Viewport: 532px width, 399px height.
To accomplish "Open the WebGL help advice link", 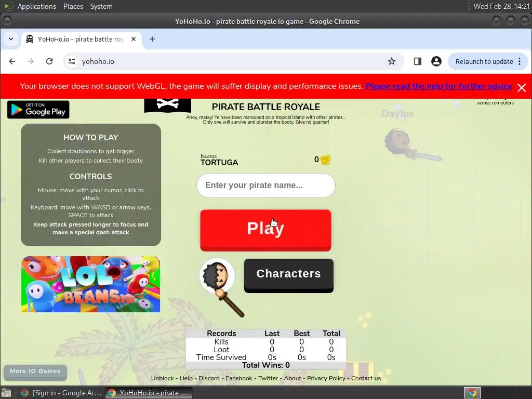I will point(438,86).
